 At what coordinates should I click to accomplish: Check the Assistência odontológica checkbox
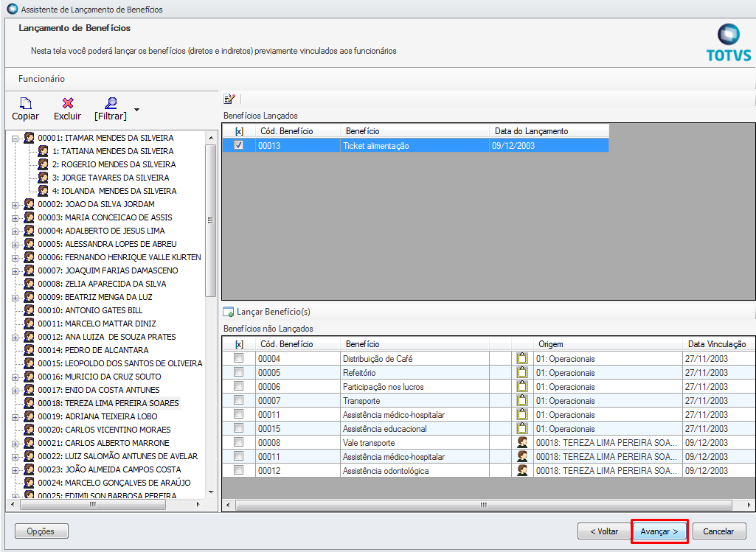pos(239,469)
